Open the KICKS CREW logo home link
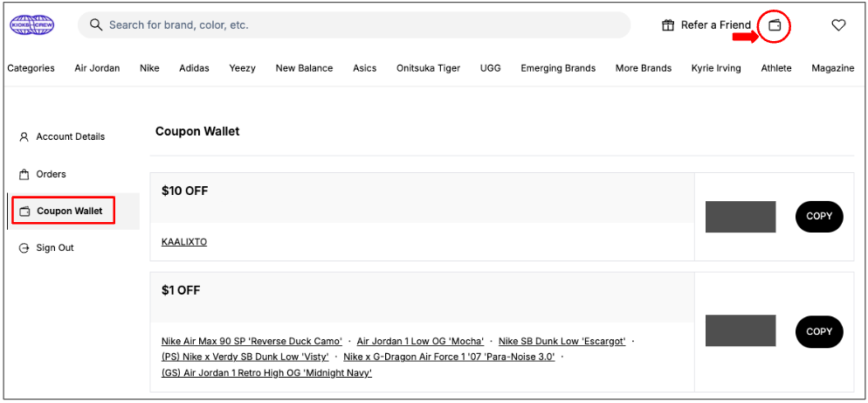 point(32,25)
